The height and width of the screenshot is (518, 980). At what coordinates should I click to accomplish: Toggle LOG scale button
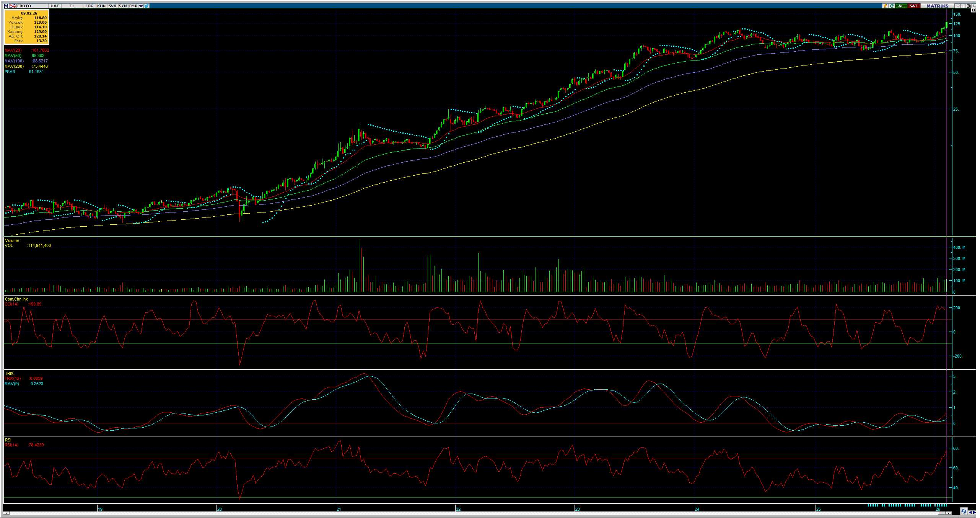tap(89, 6)
